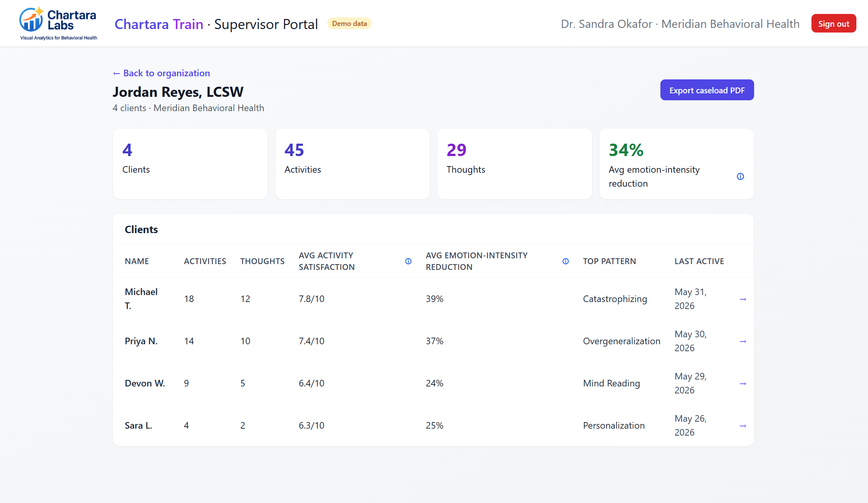The width and height of the screenshot is (868, 503).
Task: Click the Supervisor Portal title text
Action: (266, 24)
